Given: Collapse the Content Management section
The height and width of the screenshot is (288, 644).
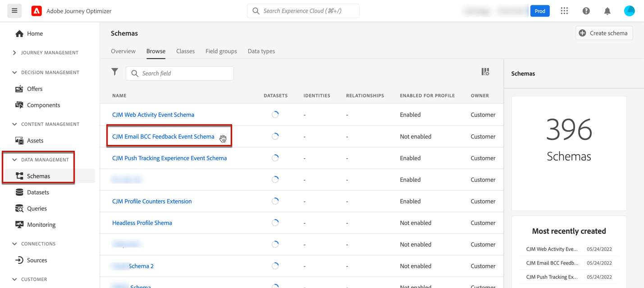Looking at the screenshot, I should 14,124.
